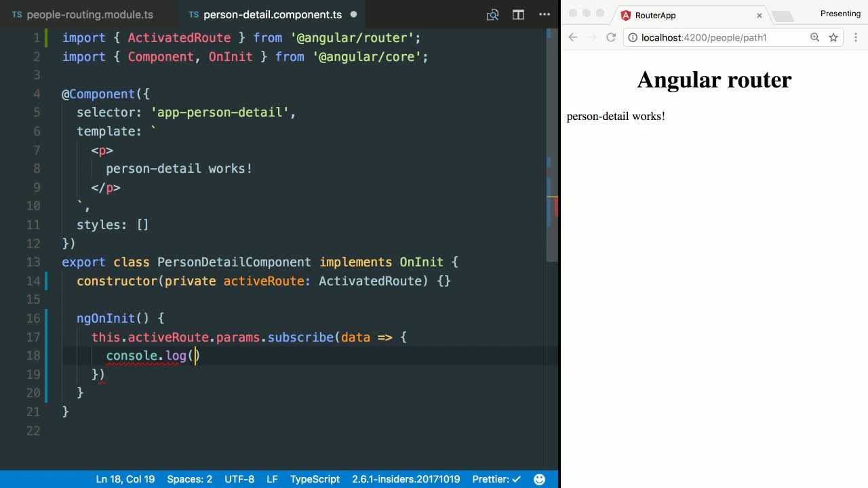This screenshot has height=488, width=868.
Task: Click the smiley feedback icon in status bar
Action: tap(539, 479)
